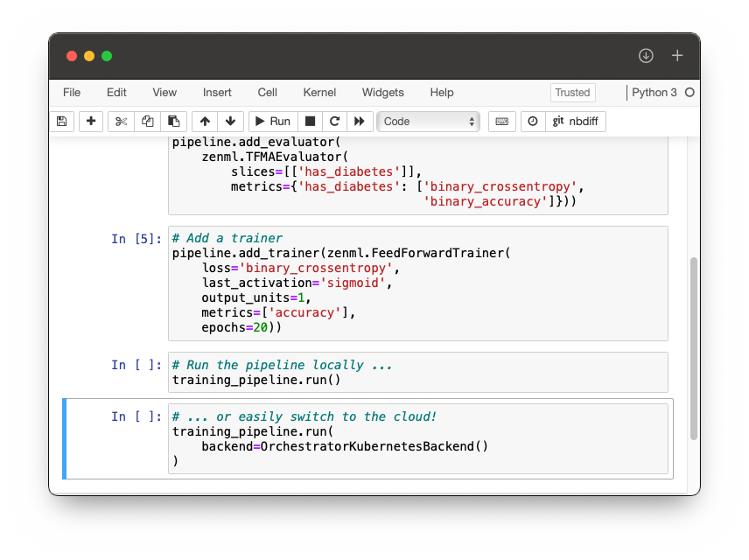749x560 pixels.
Task: Save the notebook with the floppy icon
Action: (61, 122)
